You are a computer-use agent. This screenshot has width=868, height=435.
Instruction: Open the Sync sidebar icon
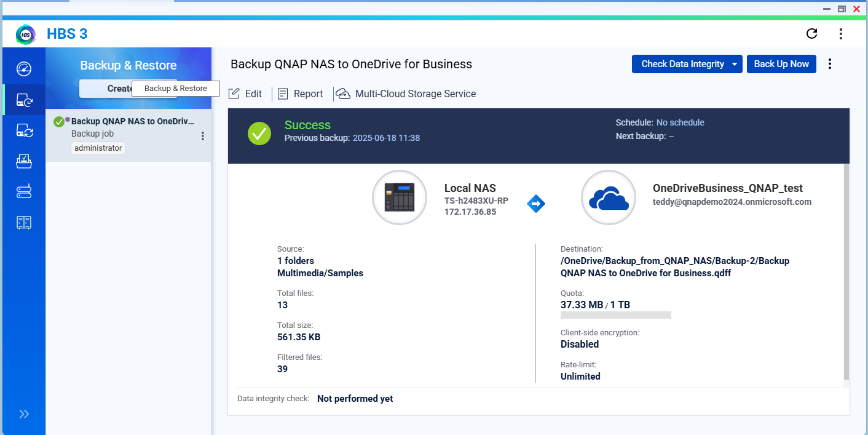pos(24,130)
